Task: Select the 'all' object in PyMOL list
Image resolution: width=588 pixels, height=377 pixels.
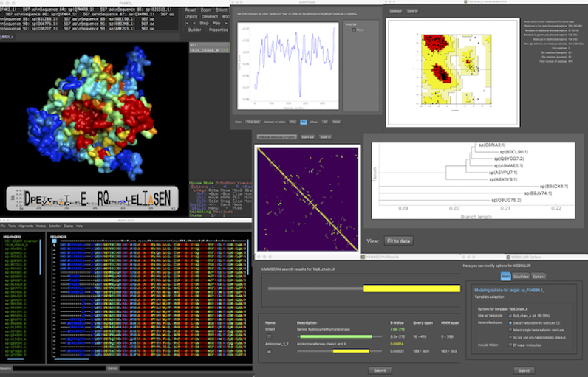Action: point(209,45)
